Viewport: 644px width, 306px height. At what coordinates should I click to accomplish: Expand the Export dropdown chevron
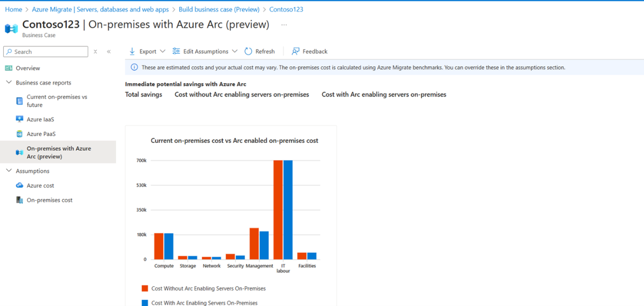tap(163, 51)
